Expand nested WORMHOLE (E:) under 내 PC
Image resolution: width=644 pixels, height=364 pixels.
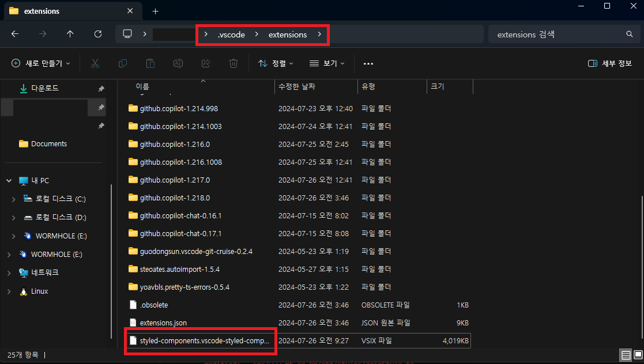click(x=14, y=236)
